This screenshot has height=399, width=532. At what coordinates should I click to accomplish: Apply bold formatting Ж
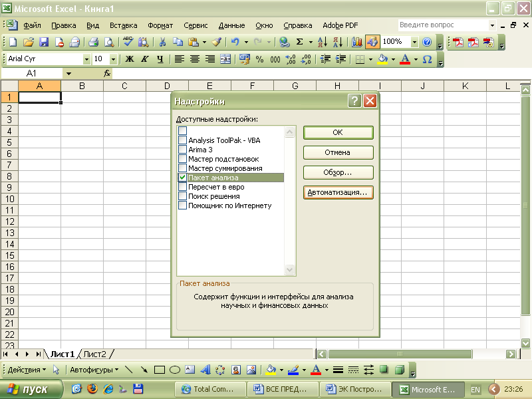129,59
